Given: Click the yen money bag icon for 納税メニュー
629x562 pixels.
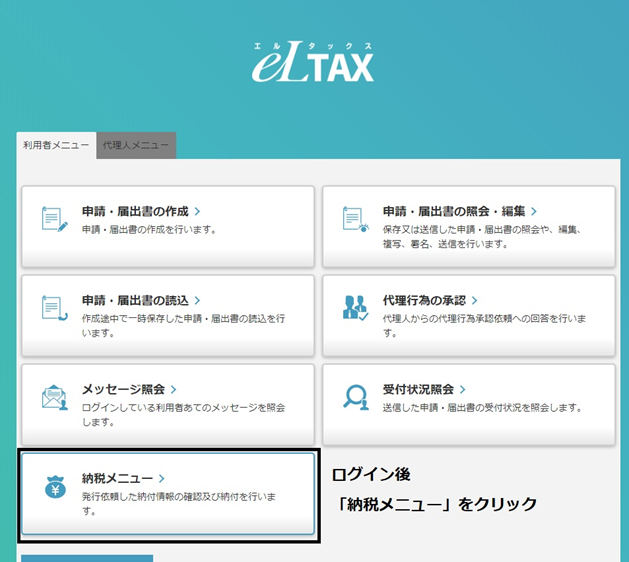Looking at the screenshot, I should pos(55,487).
